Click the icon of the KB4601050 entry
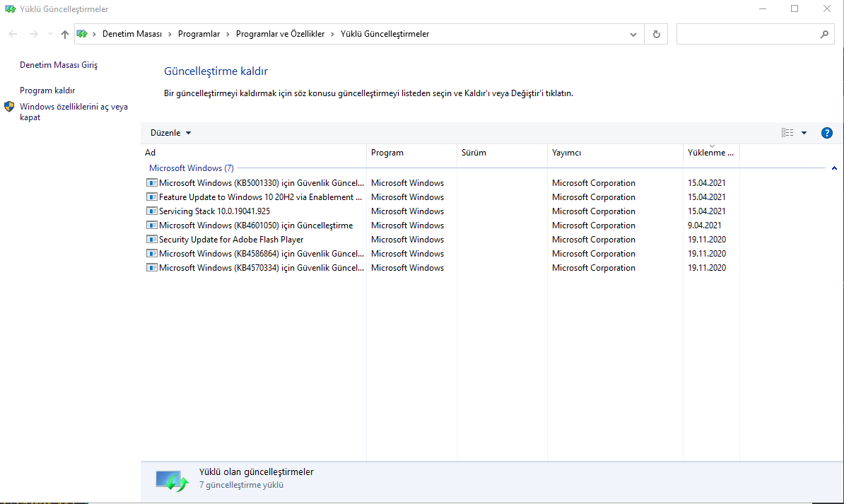 [152, 225]
